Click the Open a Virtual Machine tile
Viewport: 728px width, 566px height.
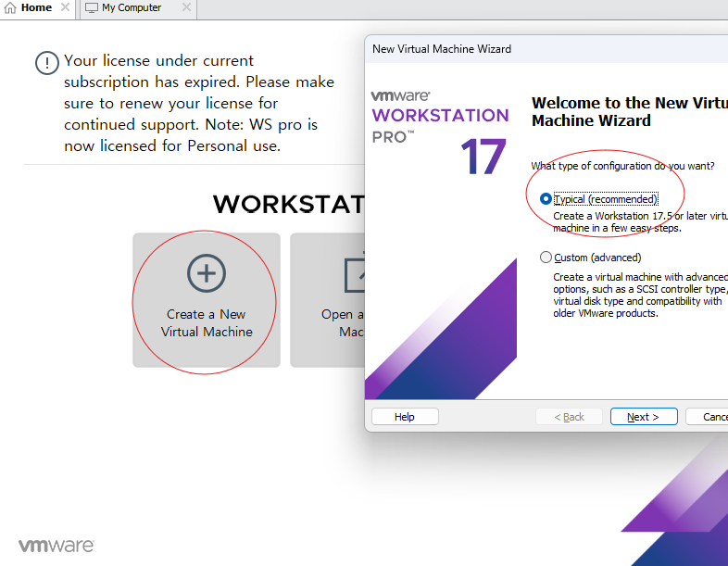(328, 300)
